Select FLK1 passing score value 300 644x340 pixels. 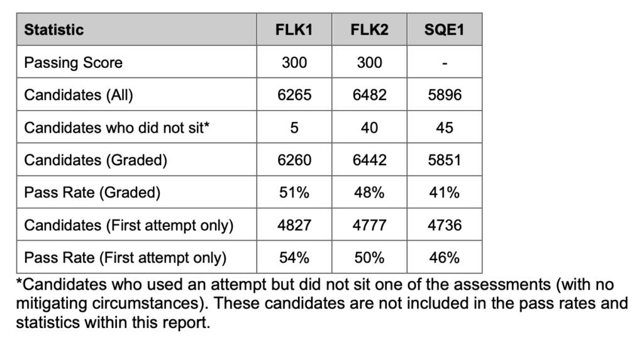click(294, 63)
